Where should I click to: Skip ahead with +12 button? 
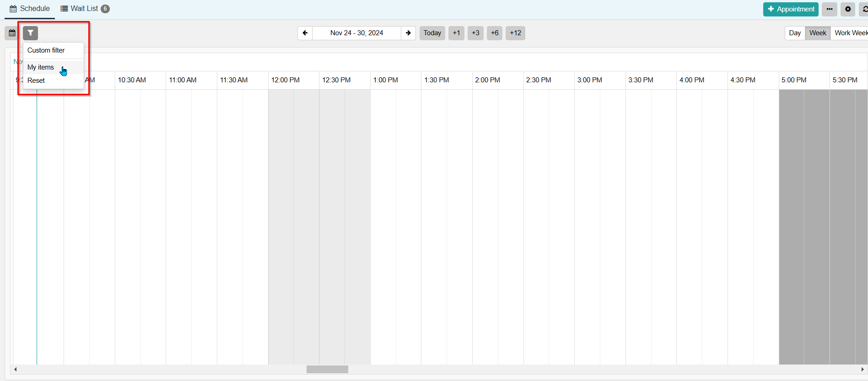click(x=515, y=33)
